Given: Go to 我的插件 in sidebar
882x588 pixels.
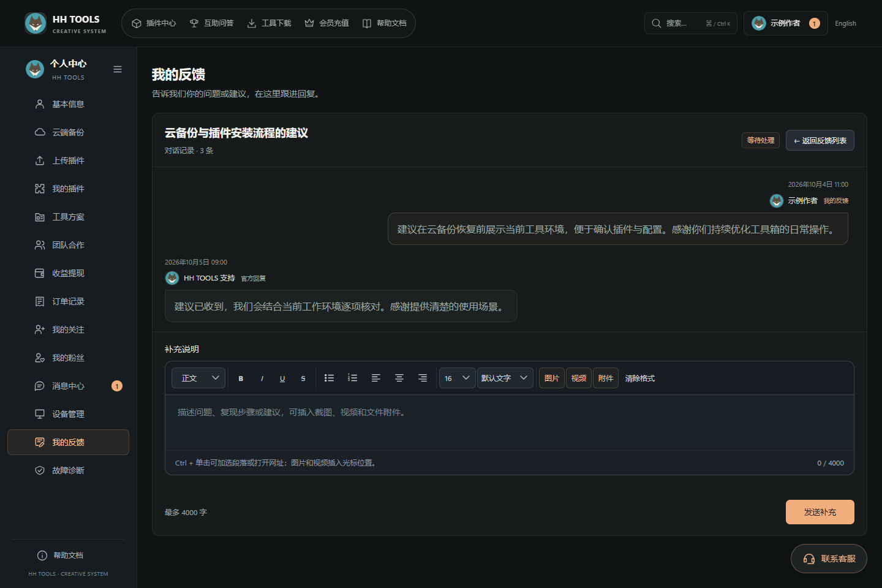Looking at the screenshot, I should [68, 189].
